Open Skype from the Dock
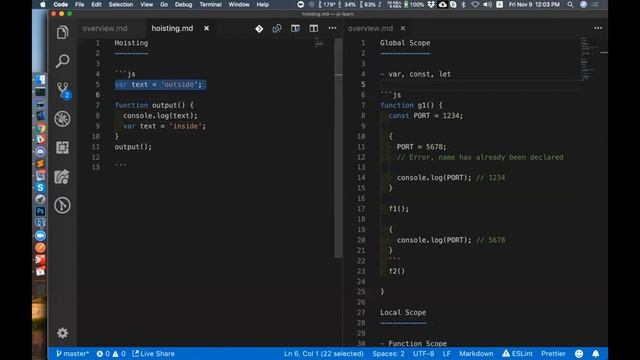This screenshot has width=640, height=360. coord(40,188)
